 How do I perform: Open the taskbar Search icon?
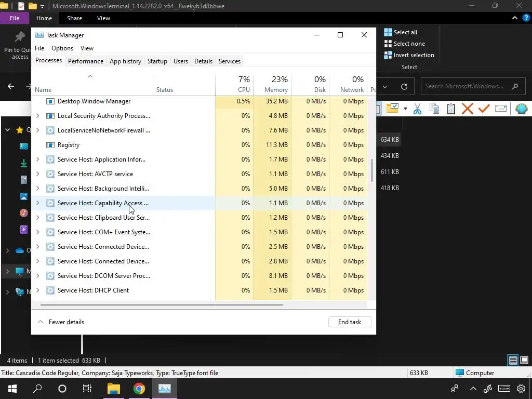[x=37, y=389]
